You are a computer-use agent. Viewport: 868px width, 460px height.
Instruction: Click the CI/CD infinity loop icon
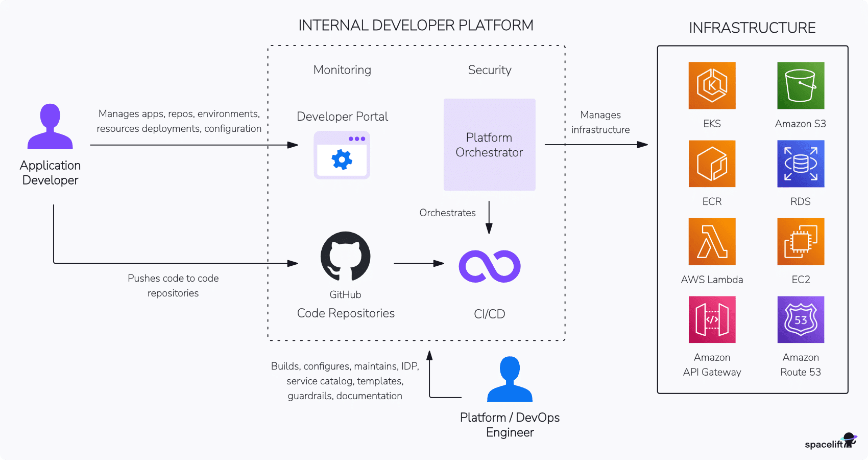(x=489, y=266)
